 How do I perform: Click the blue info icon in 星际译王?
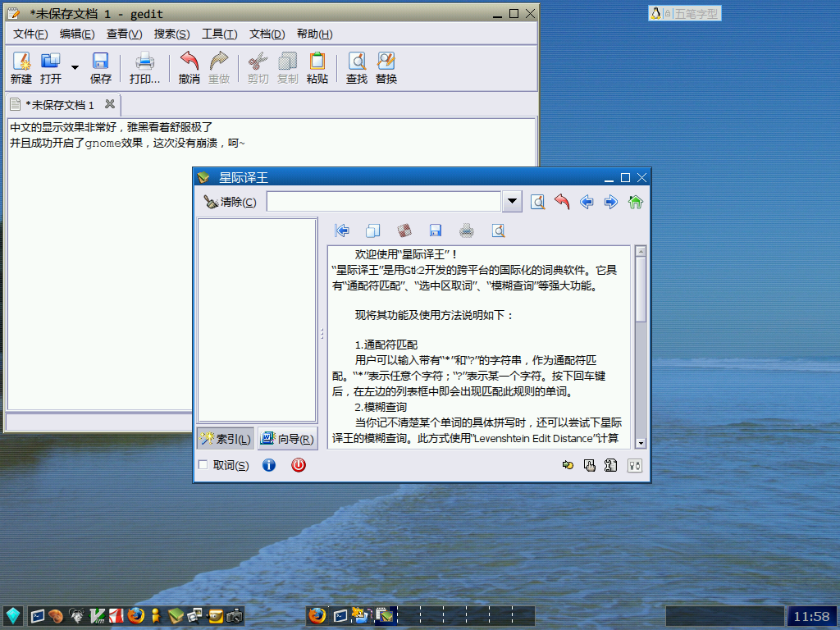pyautogui.click(x=269, y=465)
